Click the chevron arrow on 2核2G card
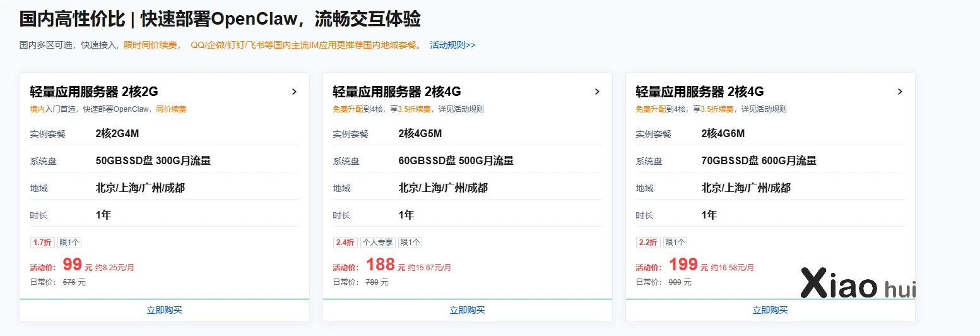This screenshot has height=336, width=980. 294,92
